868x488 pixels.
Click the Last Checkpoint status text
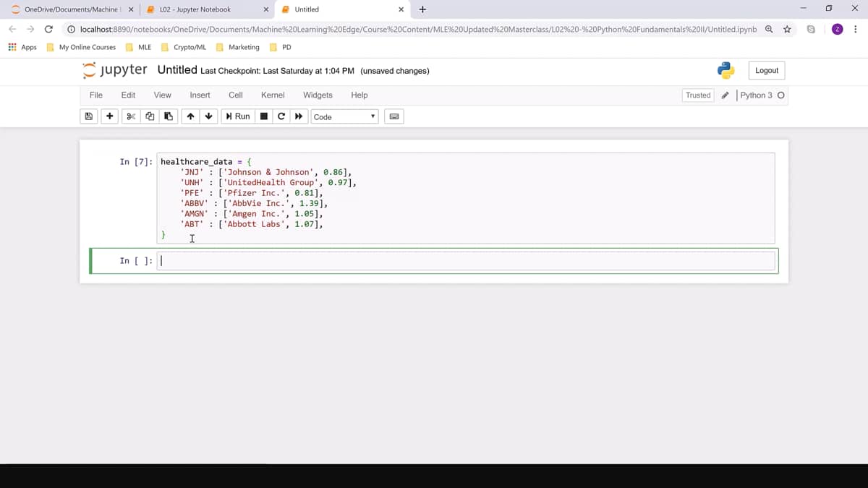click(278, 71)
